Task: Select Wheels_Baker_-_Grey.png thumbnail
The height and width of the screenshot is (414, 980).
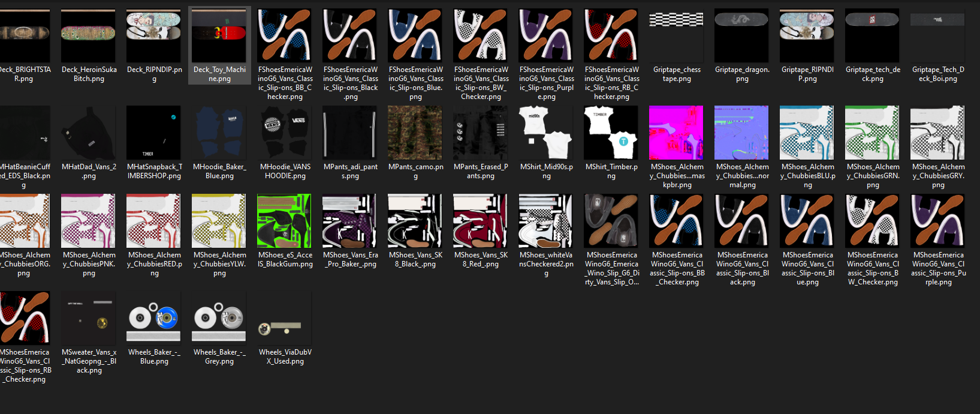Action: point(219,319)
